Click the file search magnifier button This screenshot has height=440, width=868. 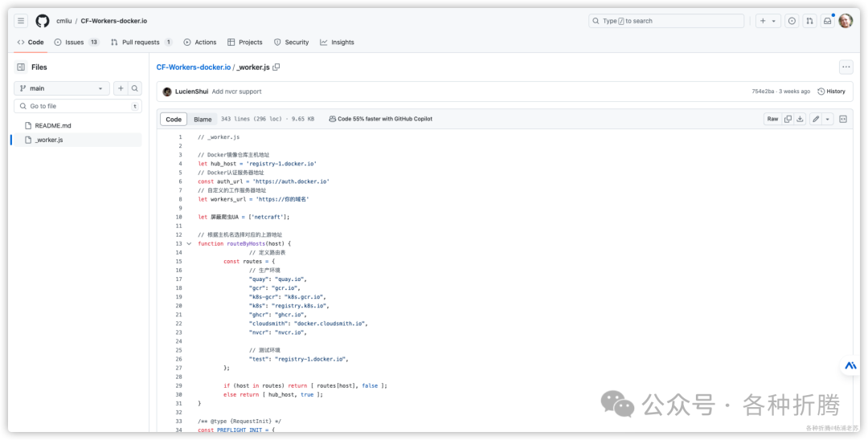tap(134, 88)
